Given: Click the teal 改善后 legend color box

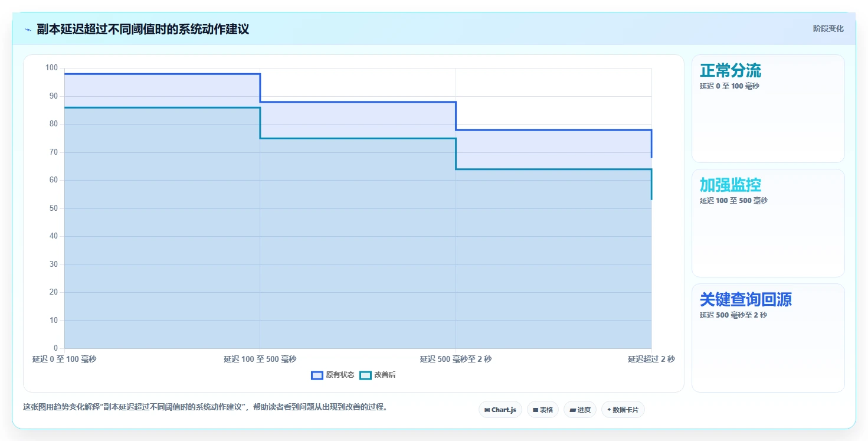Looking at the screenshot, I should click(365, 375).
